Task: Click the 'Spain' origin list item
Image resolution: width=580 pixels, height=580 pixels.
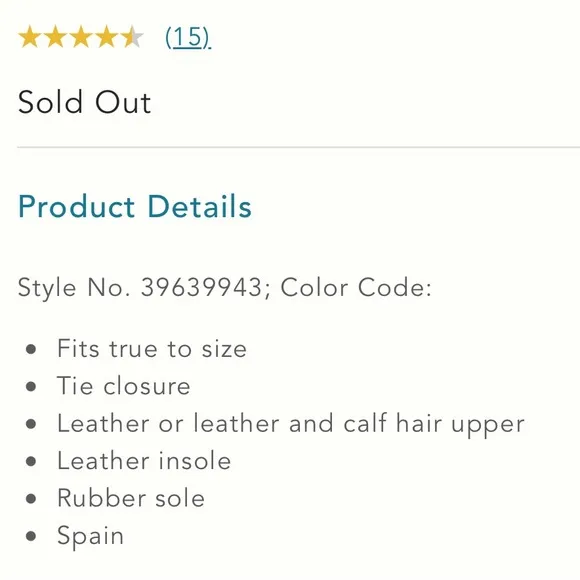Action: (x=91, y=536)
